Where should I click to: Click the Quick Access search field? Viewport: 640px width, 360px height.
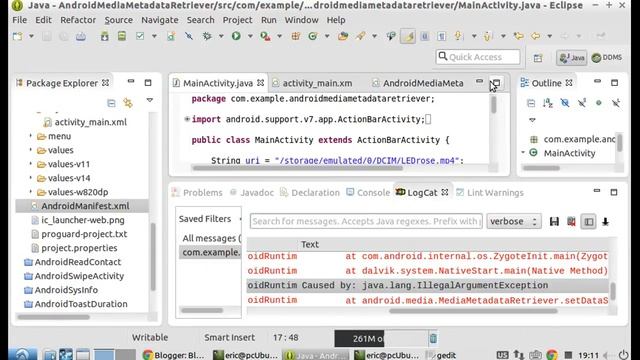coord(478,57)
